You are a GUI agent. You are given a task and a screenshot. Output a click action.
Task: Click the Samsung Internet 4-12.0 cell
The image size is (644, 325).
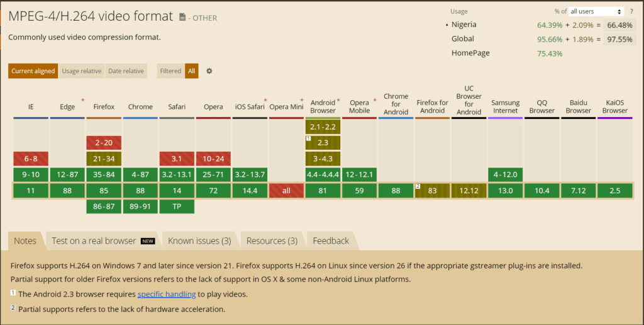(506, 175)
